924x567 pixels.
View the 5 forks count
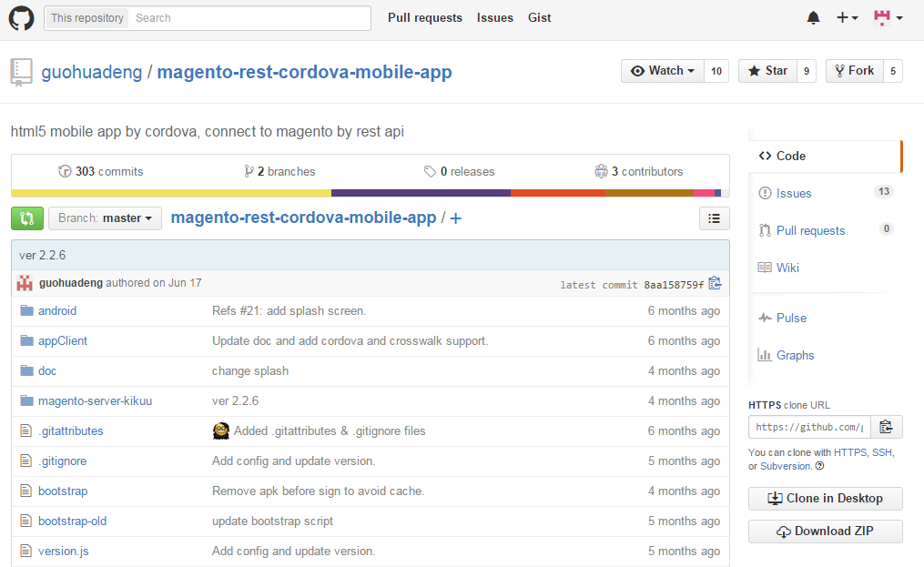893,71
